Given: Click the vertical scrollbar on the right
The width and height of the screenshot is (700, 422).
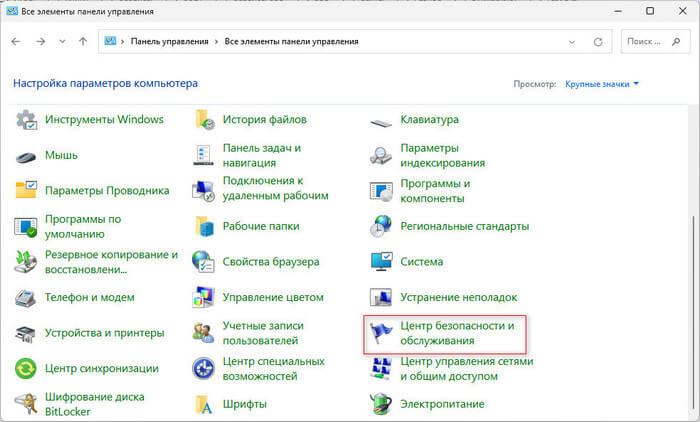Looking at the screenshot, I should pyautogui.click(x=692, y=250).
